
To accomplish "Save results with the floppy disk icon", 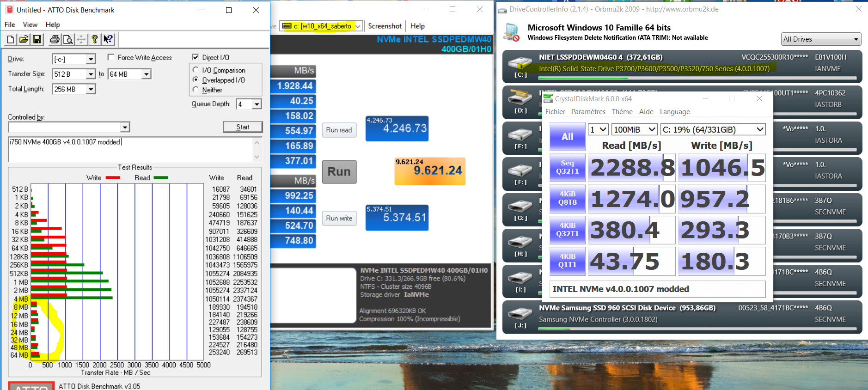I will click(x=37, y=40).
